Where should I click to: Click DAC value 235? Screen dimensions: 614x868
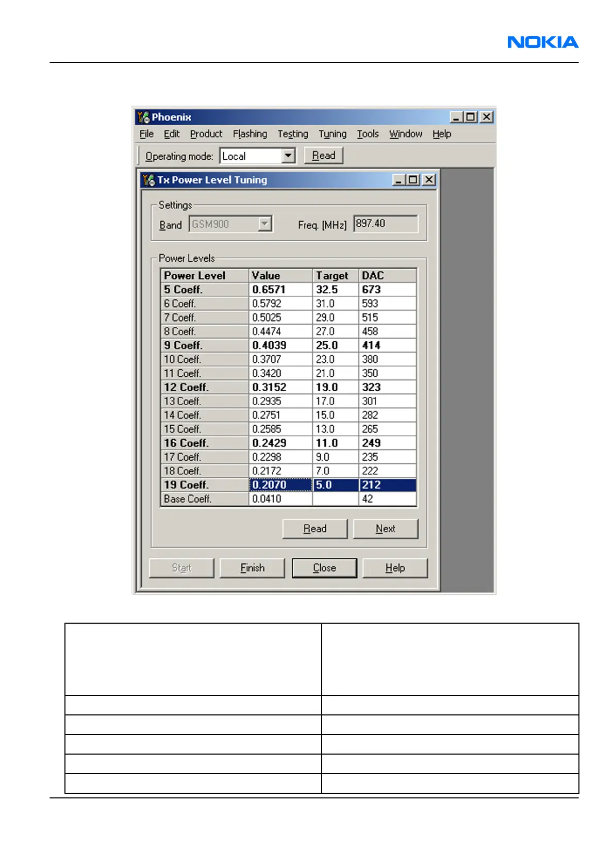click(388, 457)
